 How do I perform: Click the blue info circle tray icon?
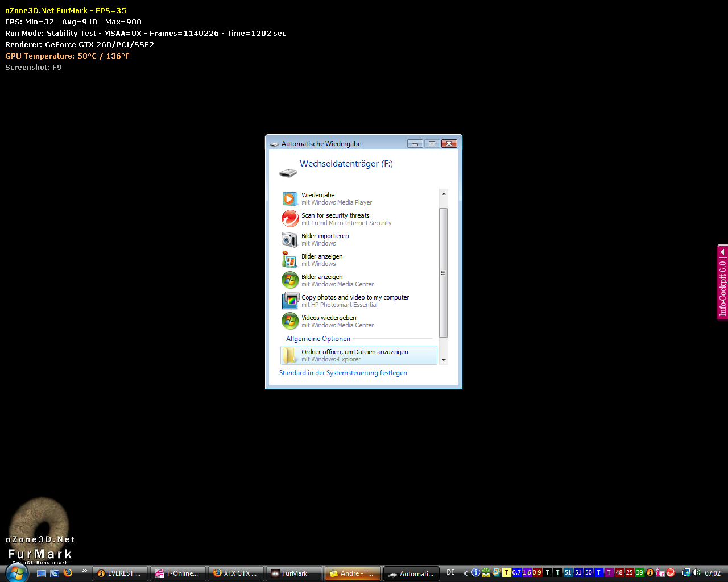(476, 572)
